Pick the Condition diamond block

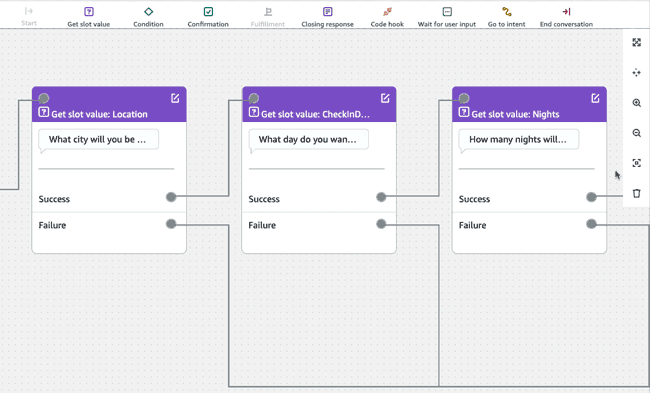tap(148, 17)
